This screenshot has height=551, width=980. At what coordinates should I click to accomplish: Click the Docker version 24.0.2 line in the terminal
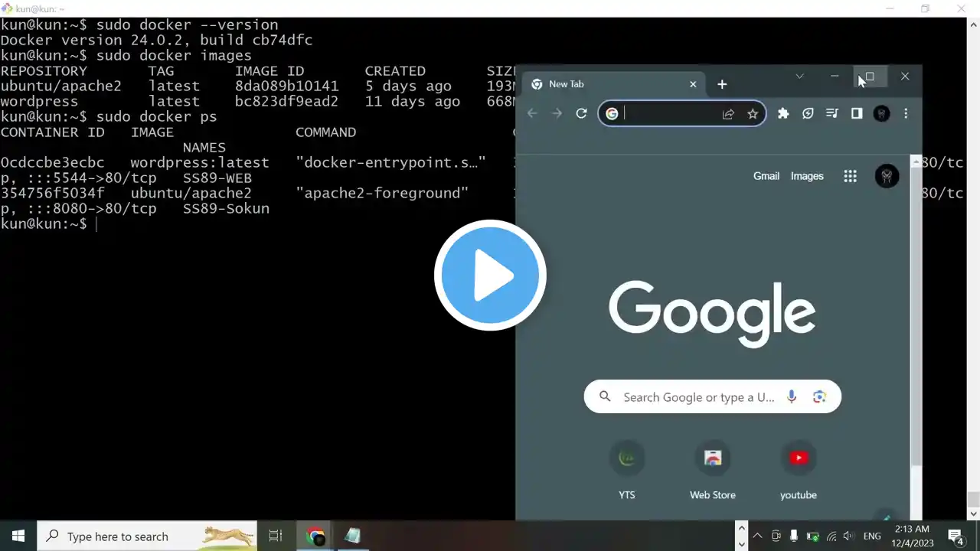[x=156, y=41]
